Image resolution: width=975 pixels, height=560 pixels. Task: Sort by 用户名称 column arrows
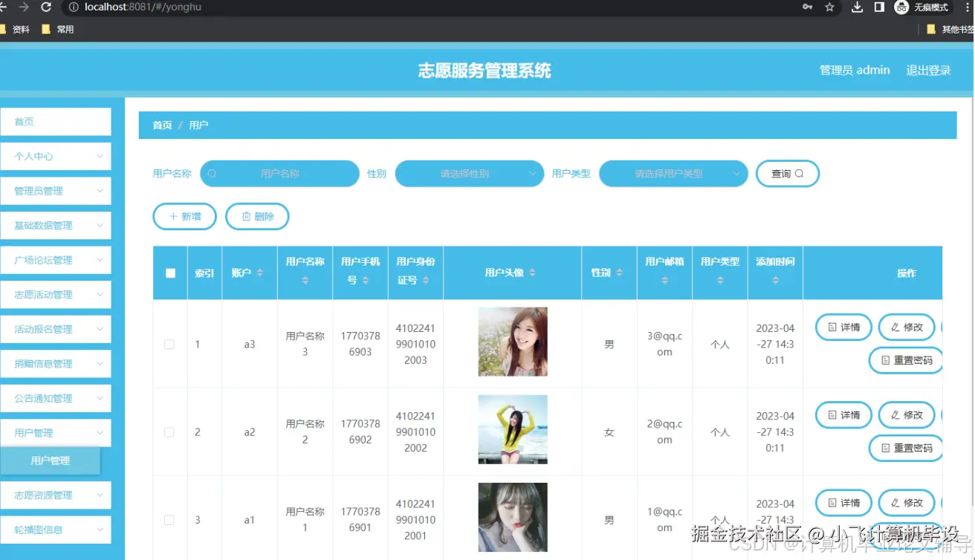point(305,280)
